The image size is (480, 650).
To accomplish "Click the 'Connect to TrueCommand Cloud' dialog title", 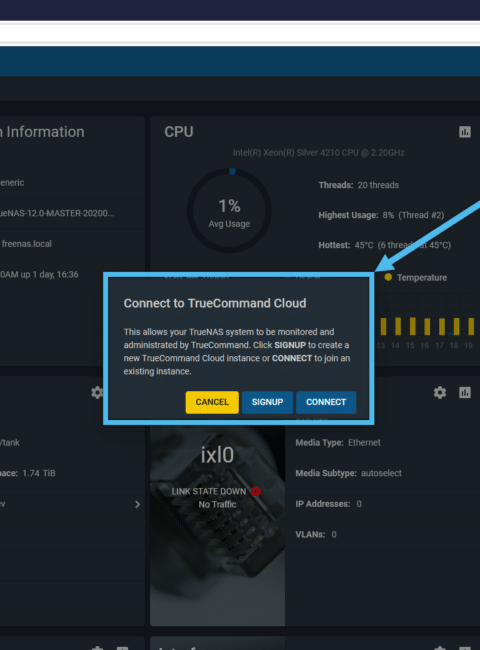I will point(215,303).
